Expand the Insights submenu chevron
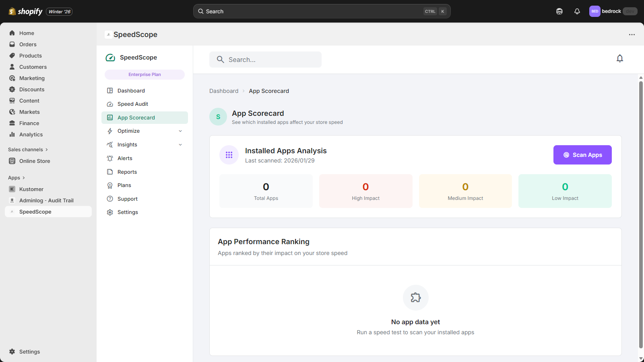This screenshot has height=362, width=644. point(180,145)
